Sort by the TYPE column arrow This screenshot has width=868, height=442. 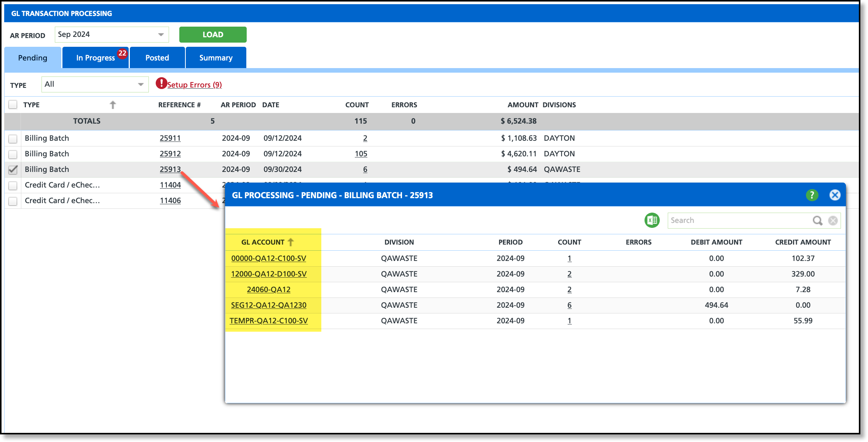(113, 105)
